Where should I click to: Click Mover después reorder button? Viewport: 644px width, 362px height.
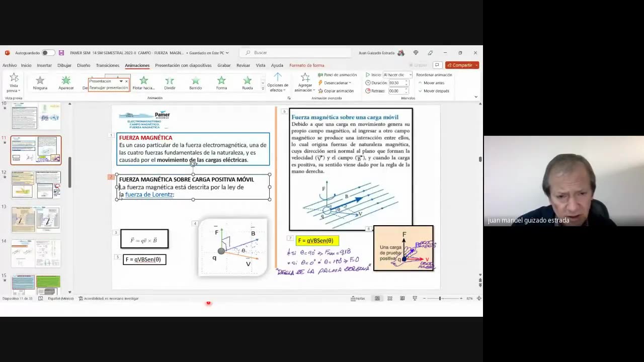coord(434,91)
